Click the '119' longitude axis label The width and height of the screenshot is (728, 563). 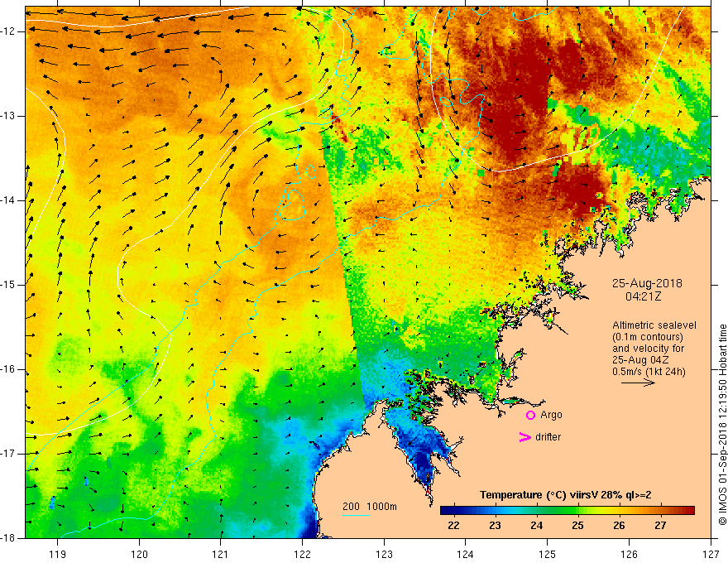tap(58, 554)
